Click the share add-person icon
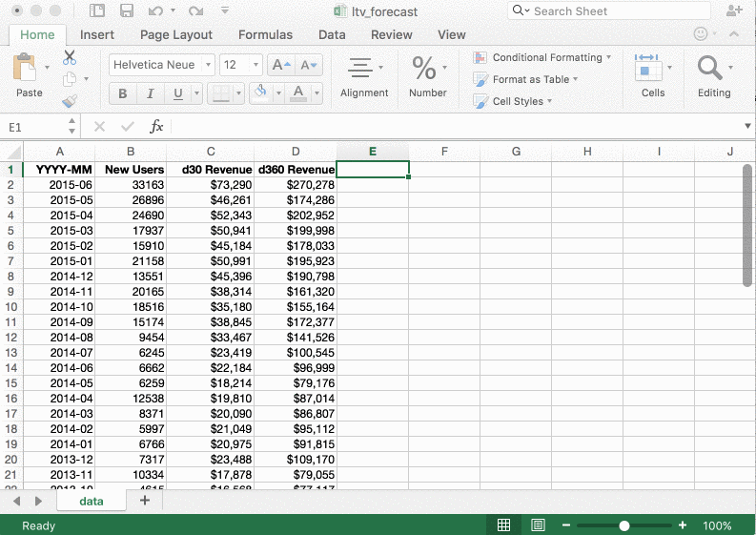 [x=734, y=10]
